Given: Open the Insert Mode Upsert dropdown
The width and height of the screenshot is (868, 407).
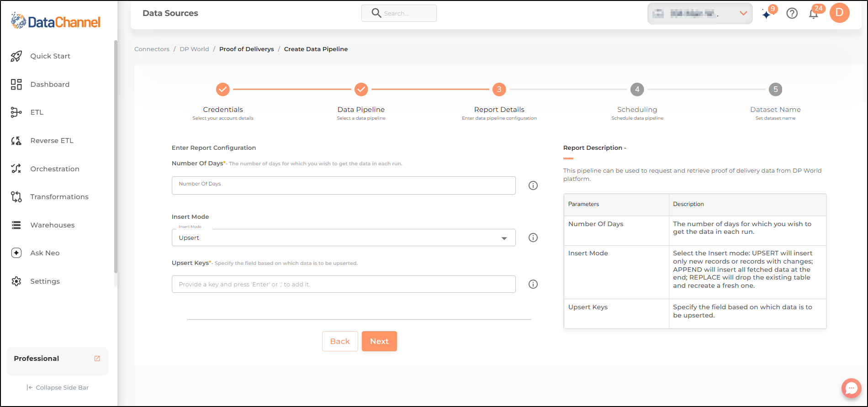Looking at the screenshot, I should (x=344, y=238).
